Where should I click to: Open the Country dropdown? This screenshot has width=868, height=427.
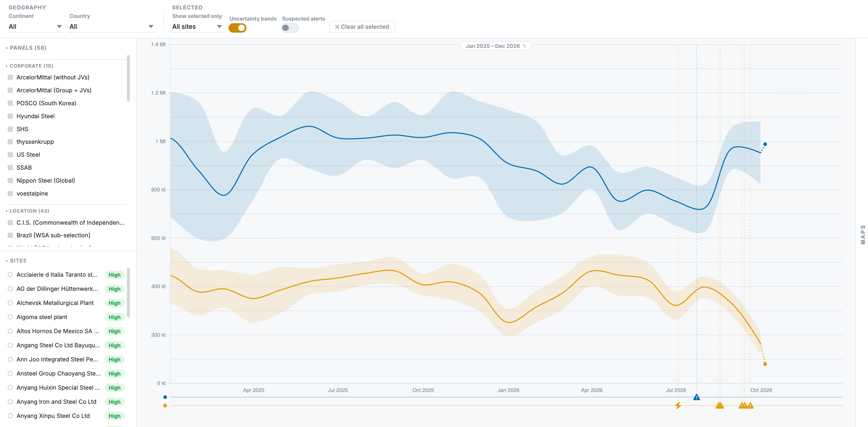pos(112,27)
